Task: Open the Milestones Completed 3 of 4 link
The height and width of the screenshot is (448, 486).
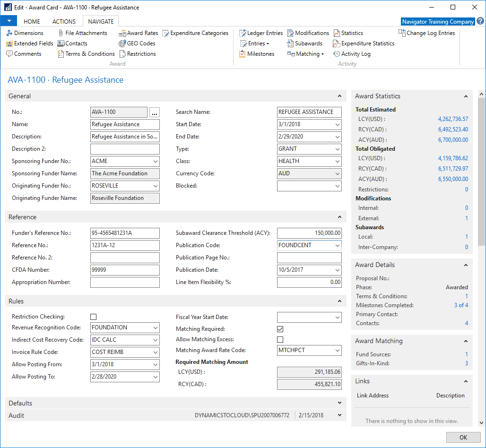Action: 461,305
